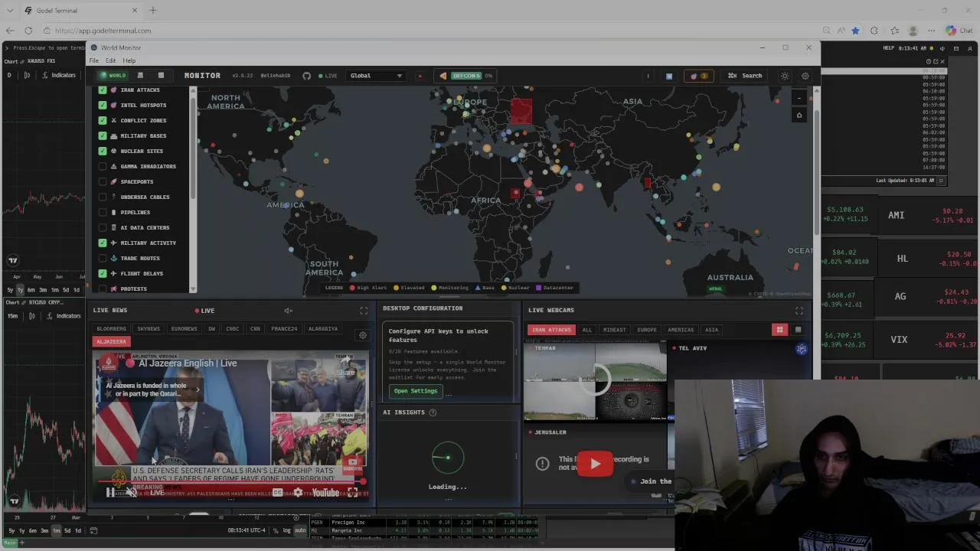
Task: Turn on the Undersea Cables layer
Action: pos(103,197)
